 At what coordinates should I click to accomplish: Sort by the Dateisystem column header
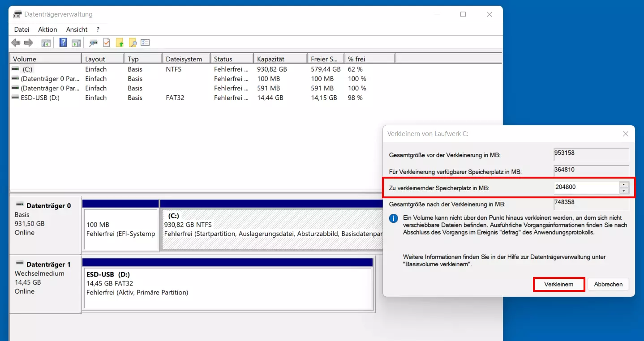(x=186, y=59)
